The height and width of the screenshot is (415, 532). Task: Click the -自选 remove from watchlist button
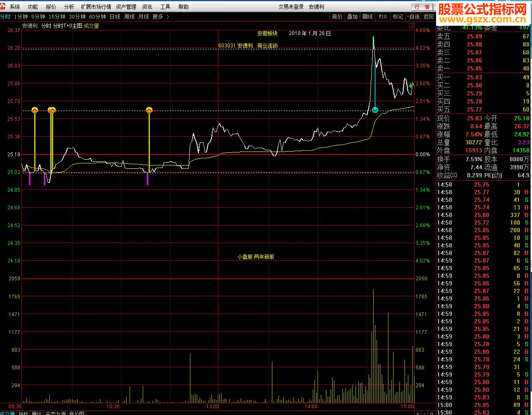pyautogui.click(x=413, y=16)
